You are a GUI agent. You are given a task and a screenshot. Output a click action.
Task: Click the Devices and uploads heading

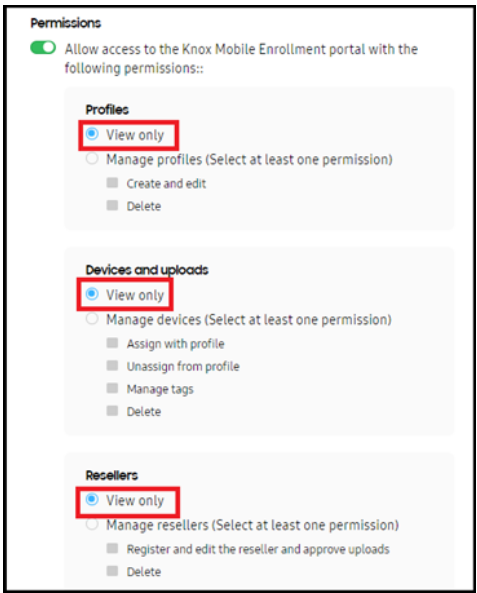[147, 270]
